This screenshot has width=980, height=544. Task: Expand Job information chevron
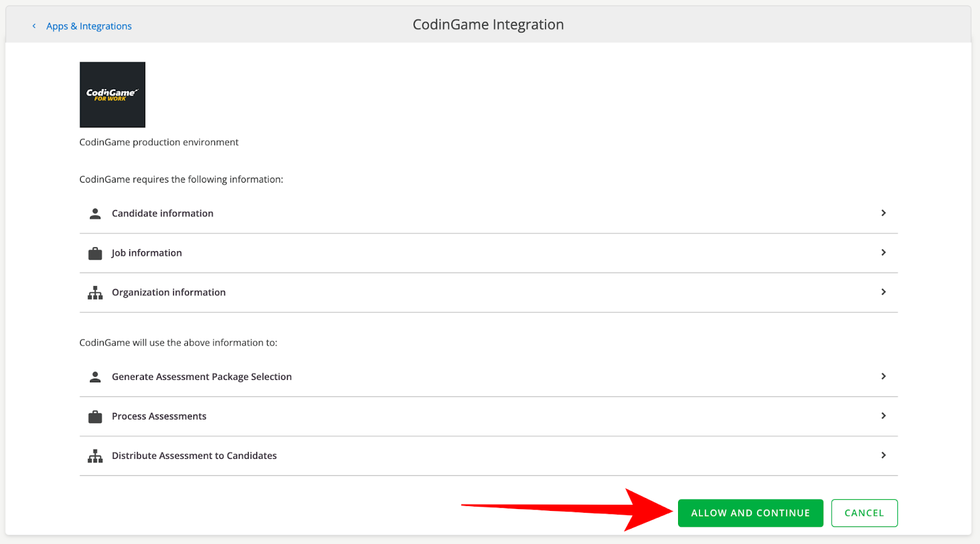click(883, 252)
